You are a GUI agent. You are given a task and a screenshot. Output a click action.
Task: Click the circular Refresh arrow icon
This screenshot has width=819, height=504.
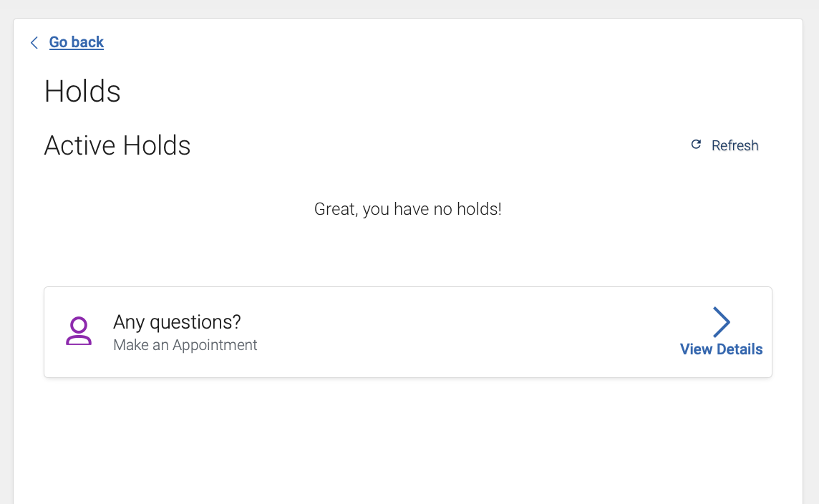click(x=696, y=144)
